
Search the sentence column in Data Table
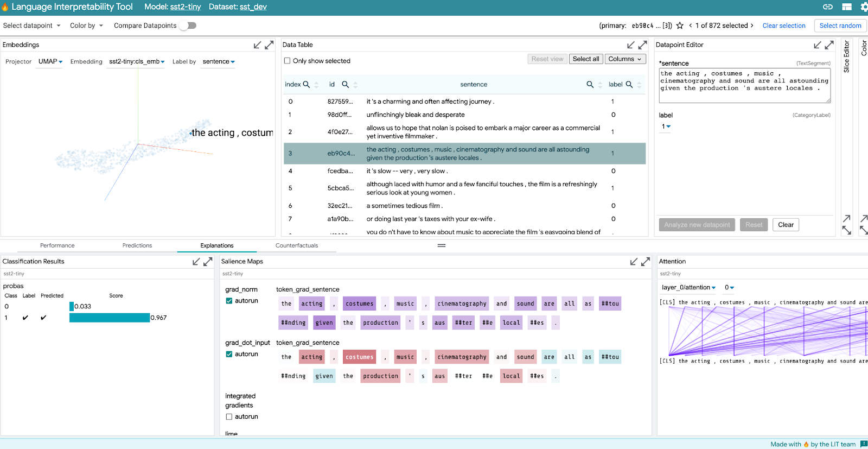(x=590, y=85)
